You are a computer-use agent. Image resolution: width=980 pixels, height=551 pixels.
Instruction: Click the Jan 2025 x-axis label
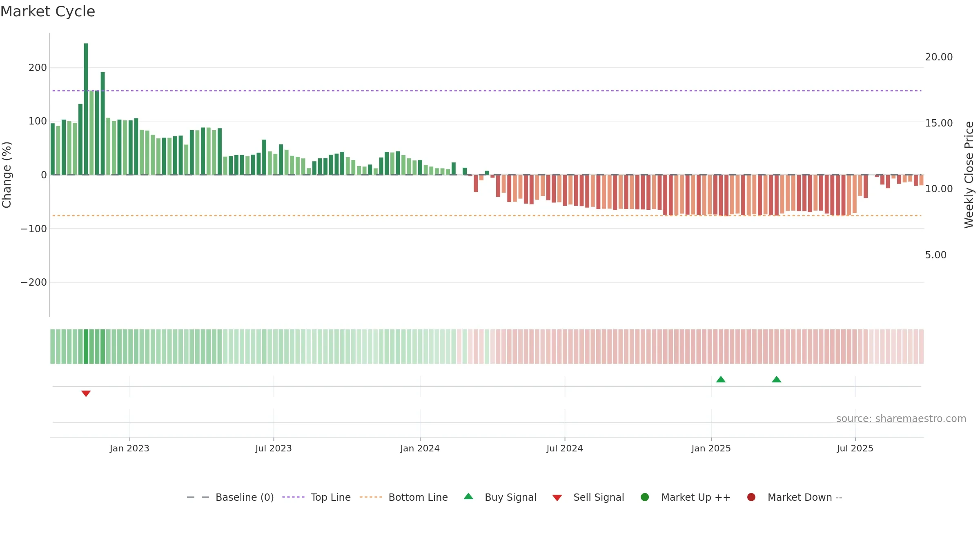pyautogui.click(x=711, y=449)
